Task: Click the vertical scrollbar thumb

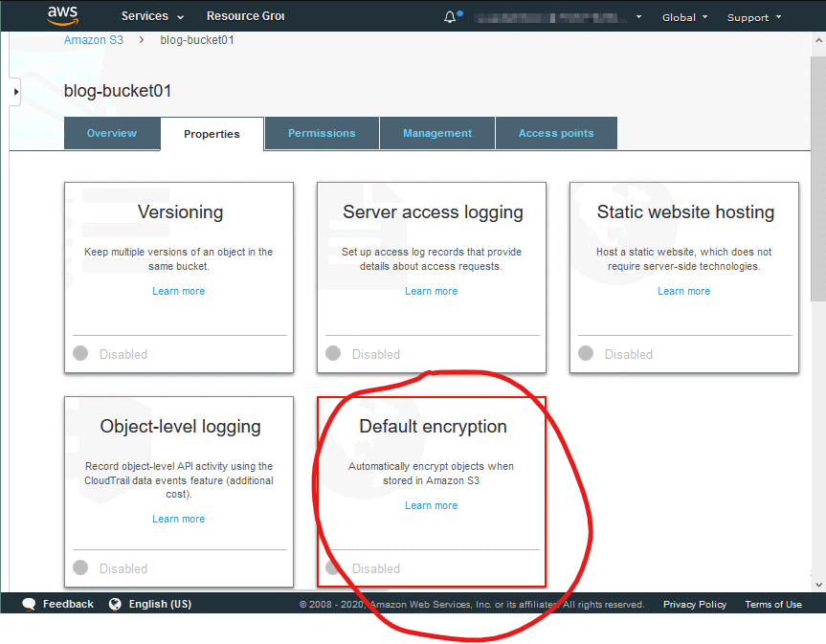Action: point(818,178)
